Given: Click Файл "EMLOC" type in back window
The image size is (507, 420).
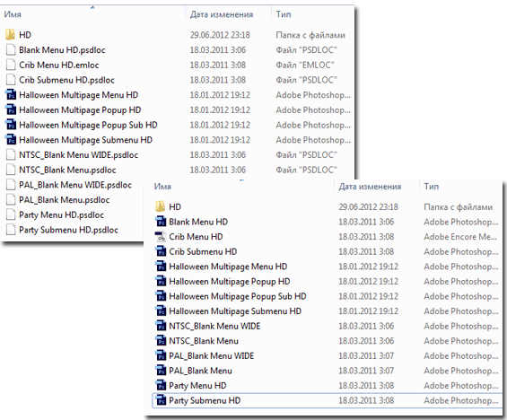Looking at the screenshot, I should (x=304, y=65).
